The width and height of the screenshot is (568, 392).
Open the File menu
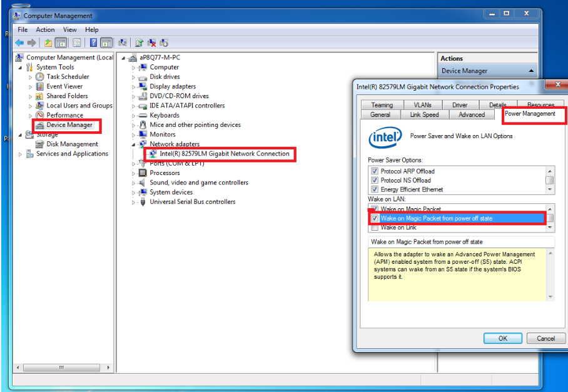23,29
